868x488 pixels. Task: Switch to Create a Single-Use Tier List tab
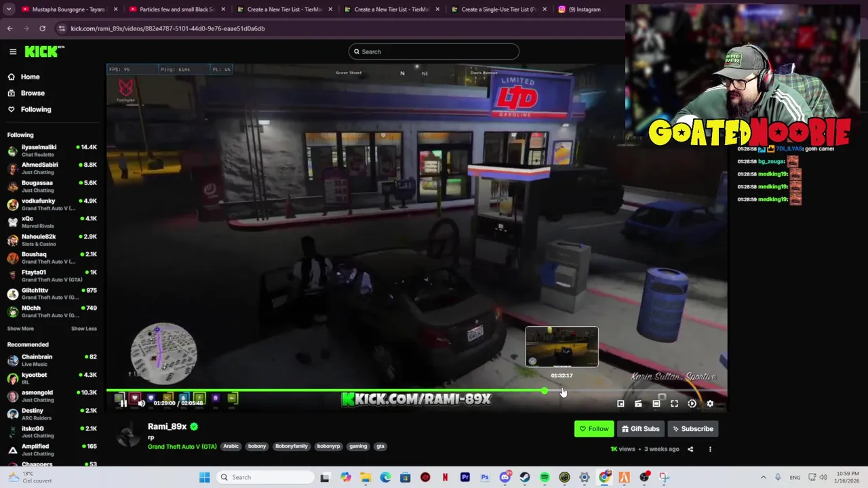click(x=498, y=9)
